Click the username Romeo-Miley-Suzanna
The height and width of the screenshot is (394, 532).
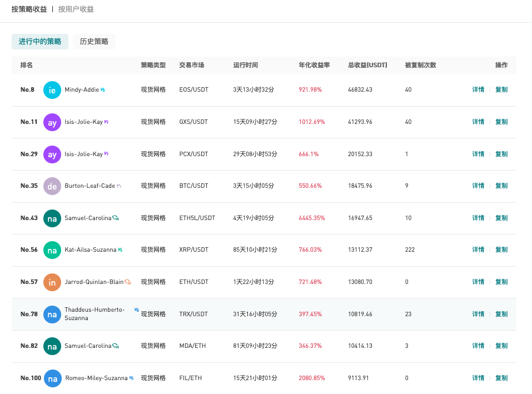pyautogui.click(x=96, y=378)
